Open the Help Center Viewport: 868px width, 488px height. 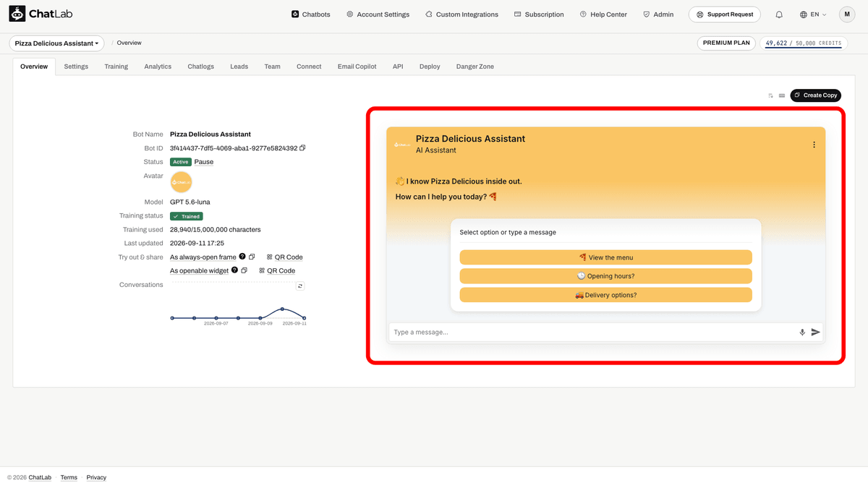tap(603, 14)
